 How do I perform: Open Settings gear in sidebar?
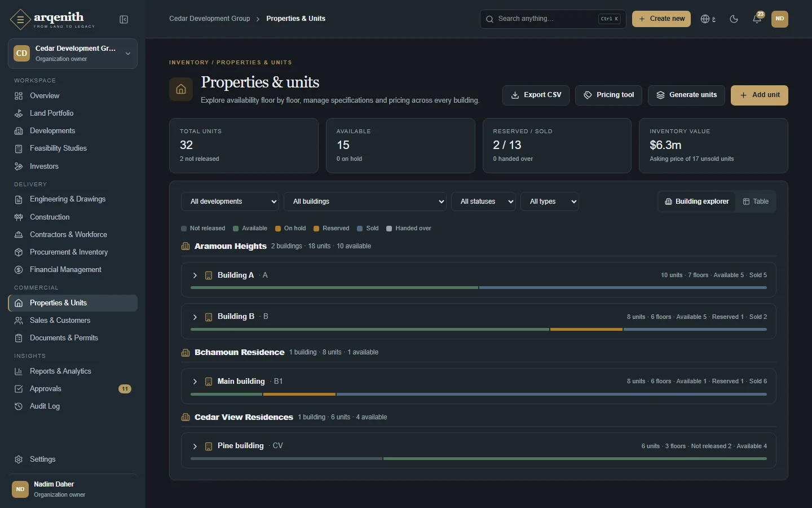[19, 459]
